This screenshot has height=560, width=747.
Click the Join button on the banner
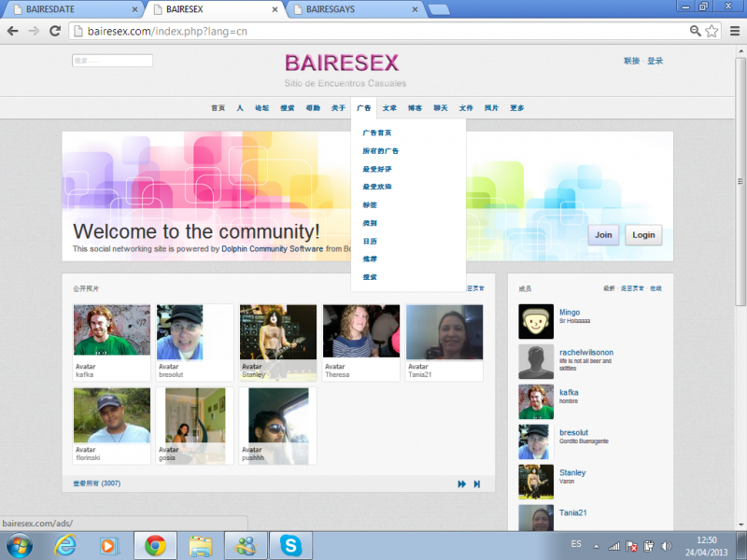coord(603,235)
